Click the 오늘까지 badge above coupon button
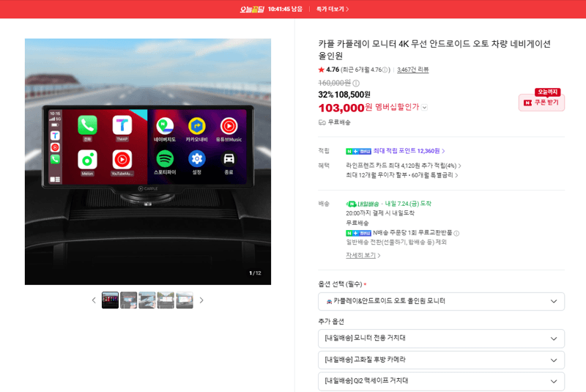The height and width of the screenshot is (392, 586). coord(547,92)
